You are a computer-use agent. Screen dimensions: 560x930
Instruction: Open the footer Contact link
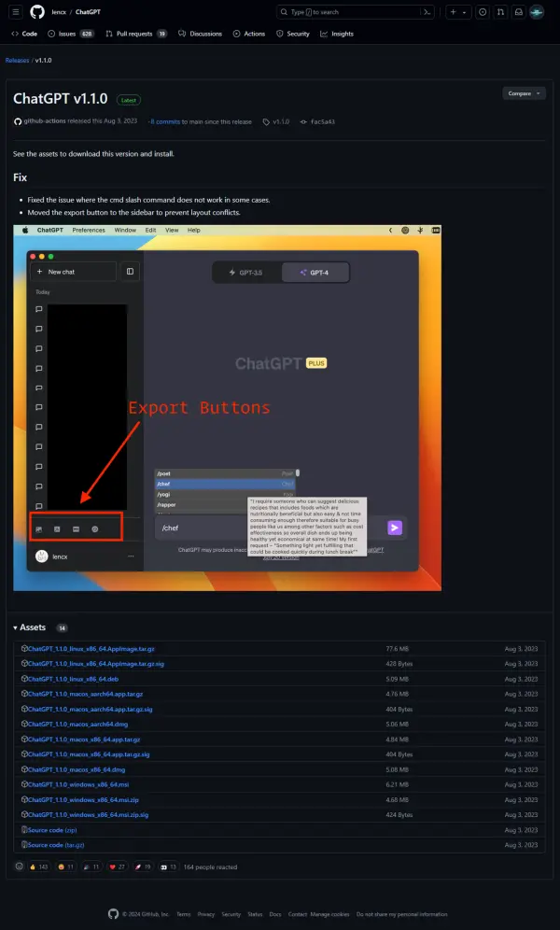(298, 914)
